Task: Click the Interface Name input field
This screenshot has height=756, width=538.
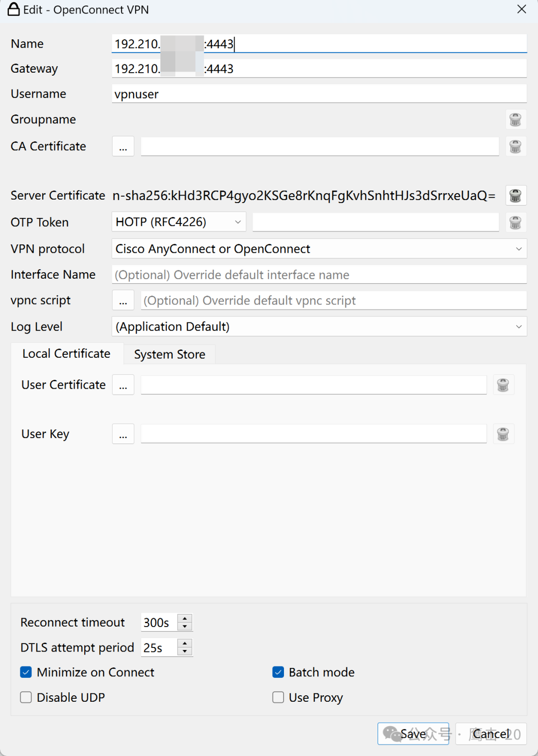Action: (x=319, y=275)
